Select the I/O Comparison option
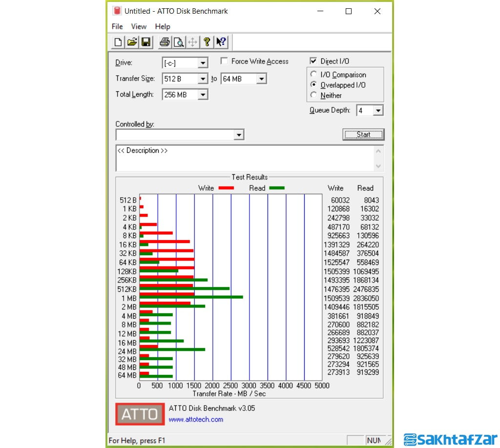Screen dimensions: 500x448 tap(313, 74)
